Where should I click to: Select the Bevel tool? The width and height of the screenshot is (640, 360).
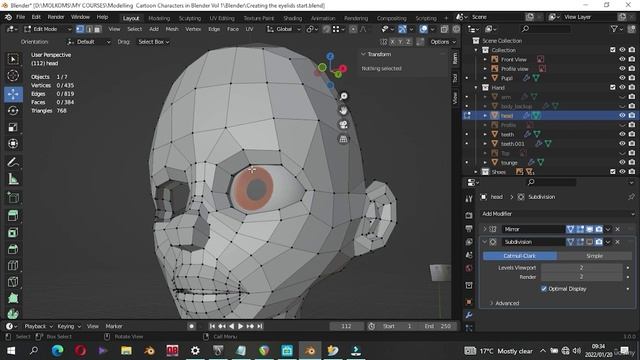pos(13,249)
